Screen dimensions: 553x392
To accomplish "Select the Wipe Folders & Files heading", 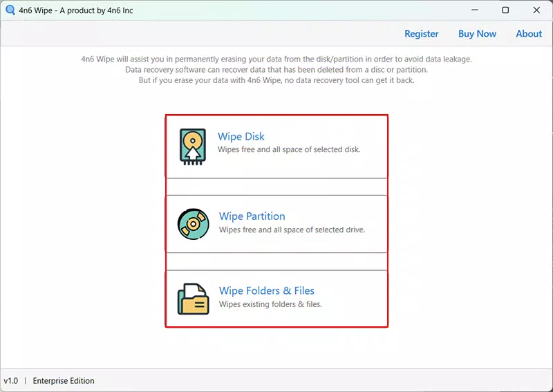I will pyautogui.click(x=267, y=291).
